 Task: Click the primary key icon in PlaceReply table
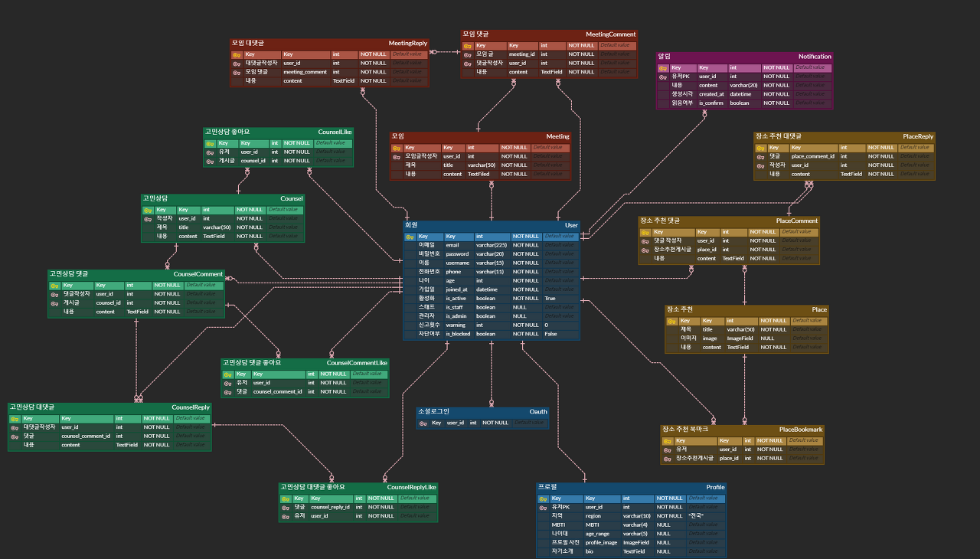click(760, 147)
